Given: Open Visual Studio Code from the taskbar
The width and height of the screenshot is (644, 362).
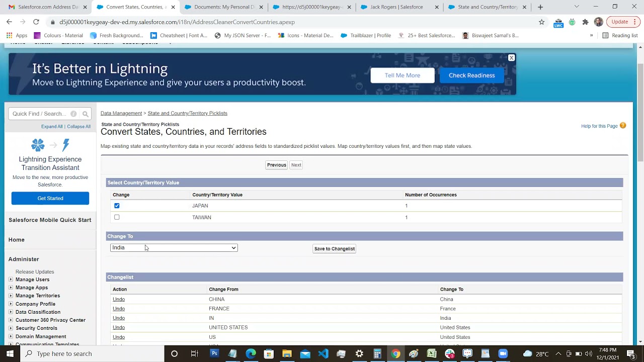Looking at the screenshot, I should coord(323,353).
